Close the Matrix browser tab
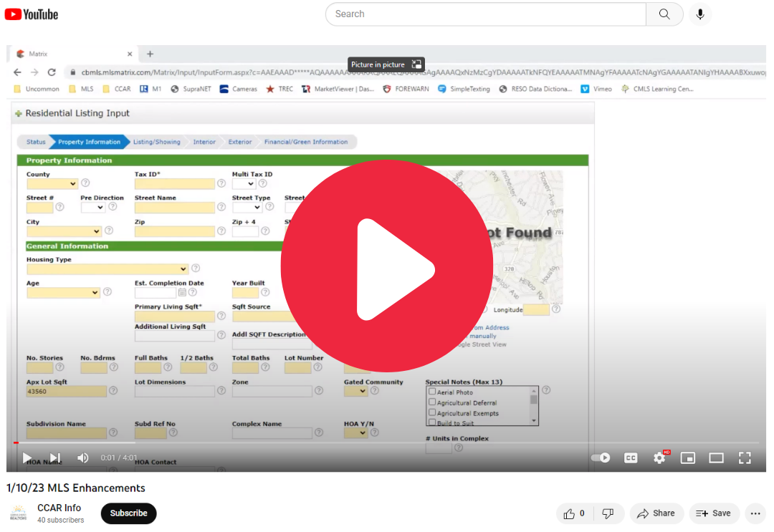This screenshot has height=532, width=774. 130,54
